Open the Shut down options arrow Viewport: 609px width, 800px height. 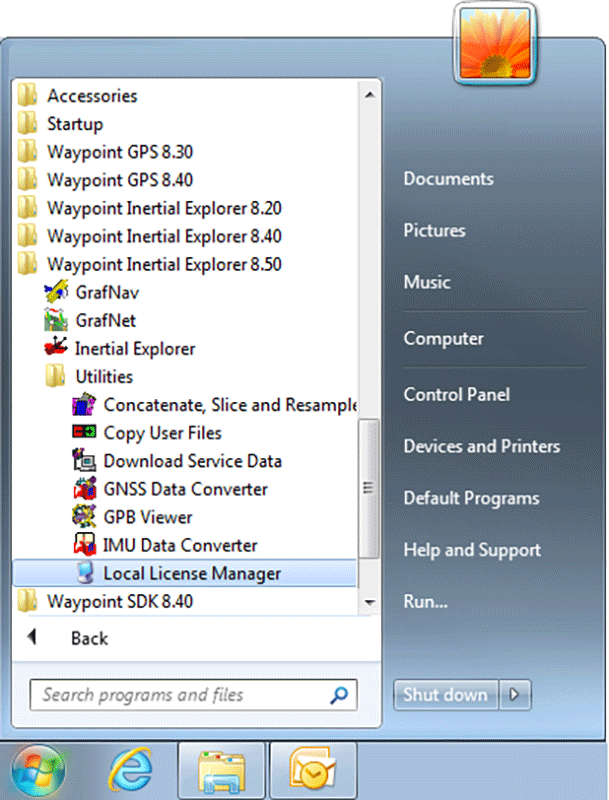click(515, 694)
